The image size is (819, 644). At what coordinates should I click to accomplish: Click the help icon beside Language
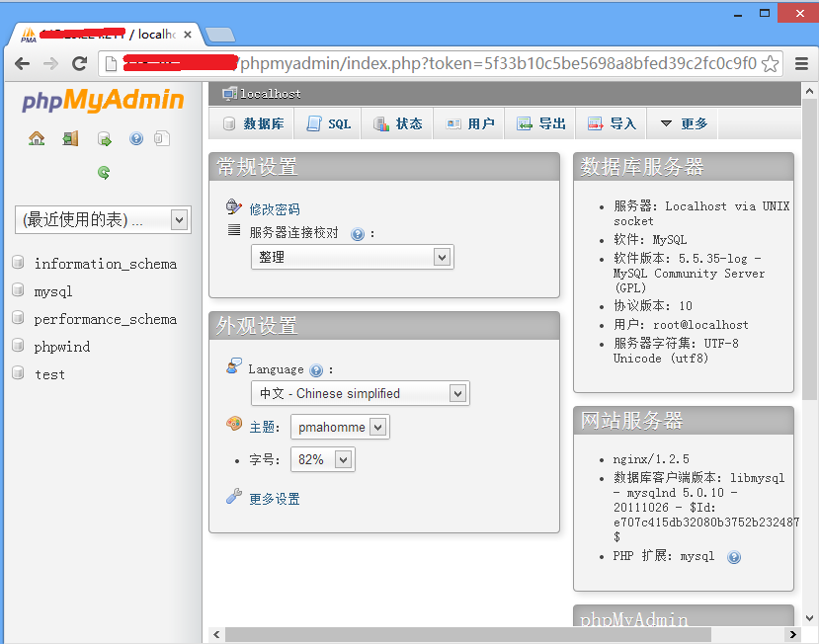(x=316, y=370)
